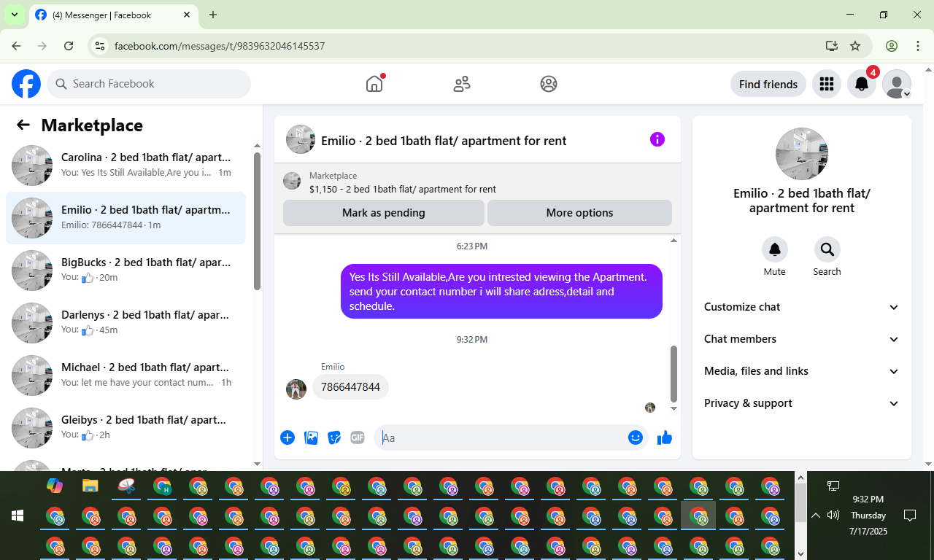Screen dimensions: 934x560
Task: Open Carolina's conversation
Action: click(x=126, y=166)
